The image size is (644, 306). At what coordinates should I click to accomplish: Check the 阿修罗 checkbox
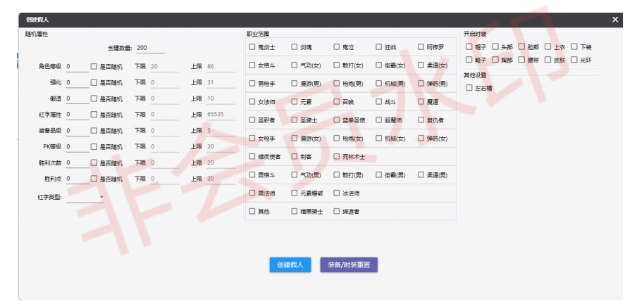(421, 46)
